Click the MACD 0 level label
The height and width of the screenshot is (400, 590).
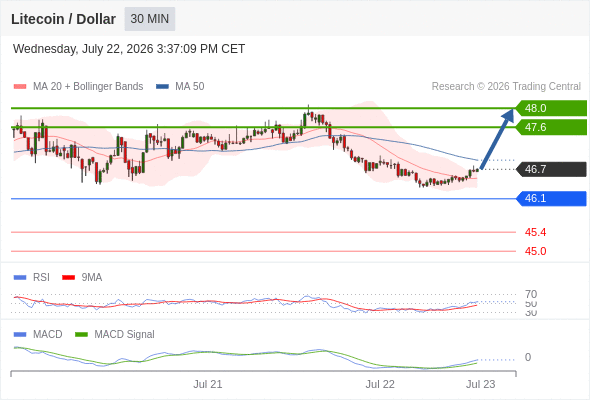(x=528, y=357)
